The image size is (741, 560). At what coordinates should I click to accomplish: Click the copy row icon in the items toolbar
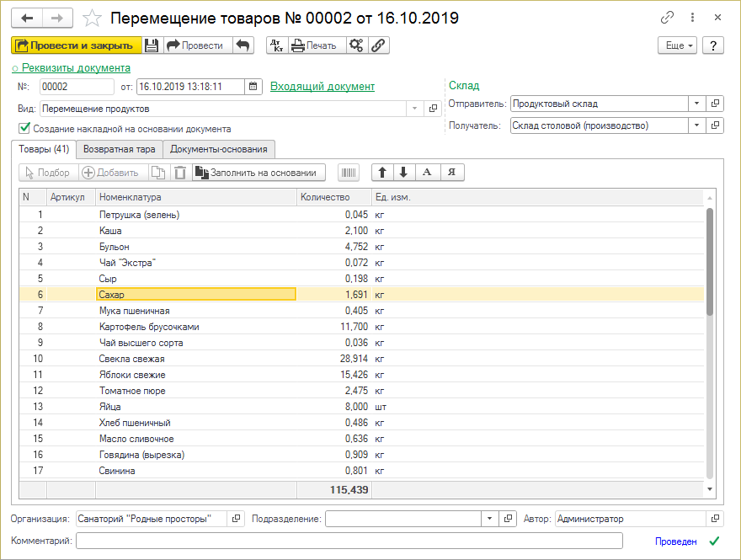159,171
